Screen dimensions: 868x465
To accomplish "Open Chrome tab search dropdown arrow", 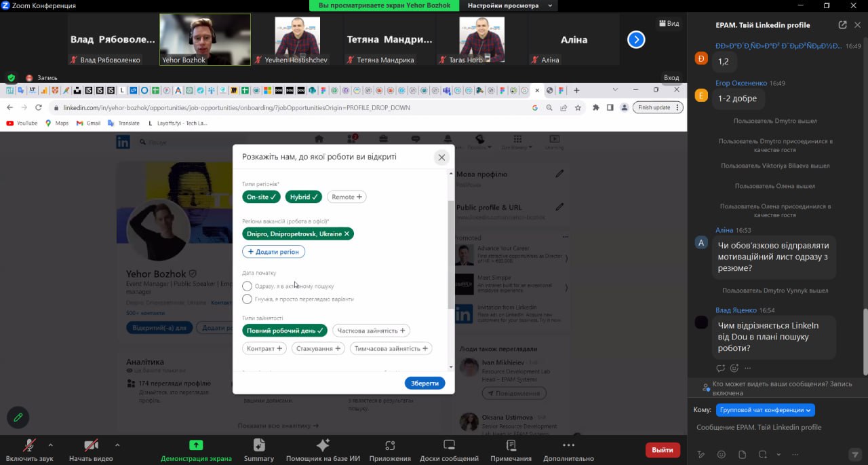I will pos(615,90).
